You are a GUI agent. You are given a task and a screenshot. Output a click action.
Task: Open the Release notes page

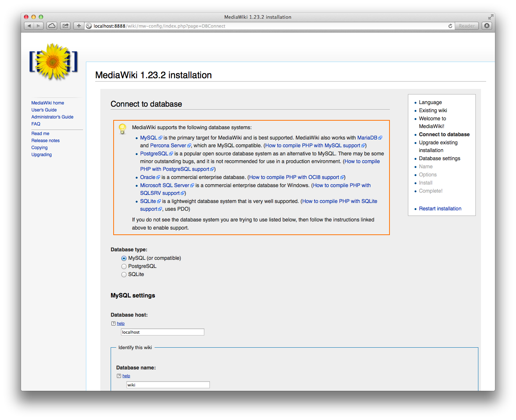pos(45,140)
